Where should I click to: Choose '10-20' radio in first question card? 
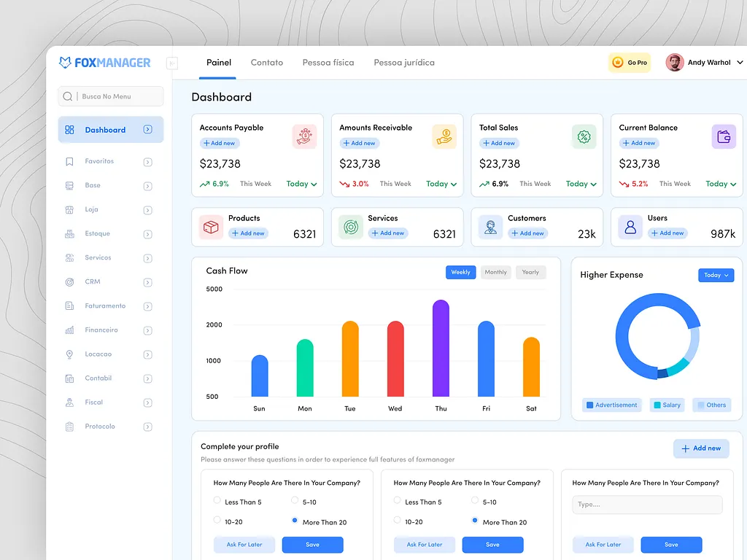click(217, 520)
